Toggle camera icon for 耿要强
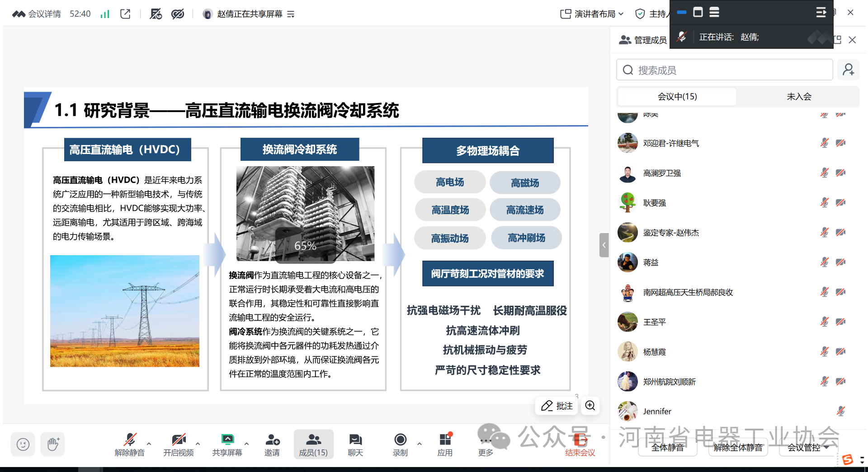Image resolution: width=868 pixels, height=472 pixels. click(840, 203)
